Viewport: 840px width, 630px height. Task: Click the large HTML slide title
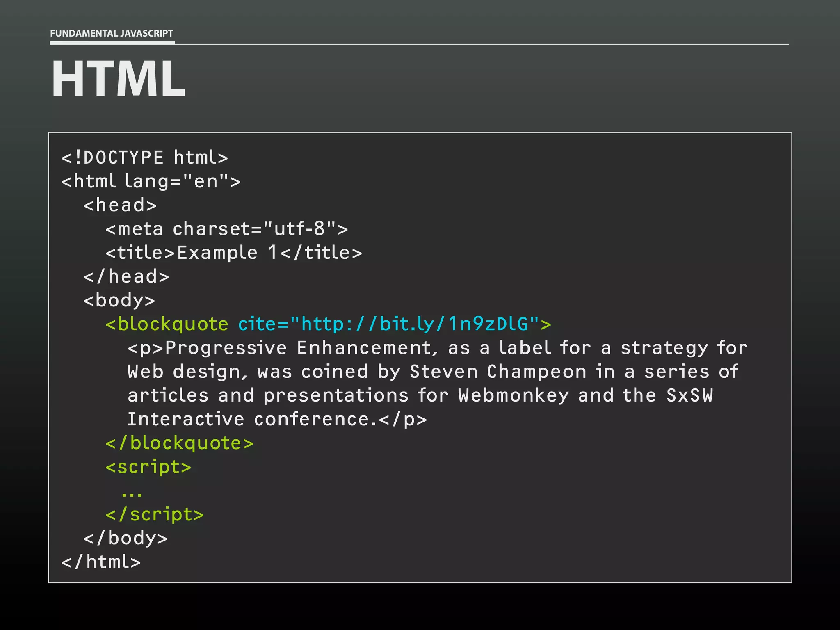[x=118, y=79]
